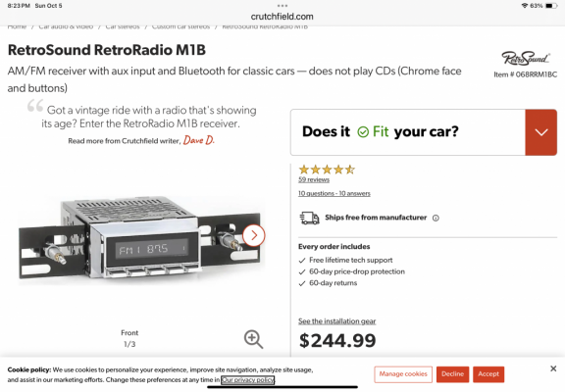Expand the Does it Fit your car dropdown
This screenshot has height=392, width=565.
(x=541, y=132)
